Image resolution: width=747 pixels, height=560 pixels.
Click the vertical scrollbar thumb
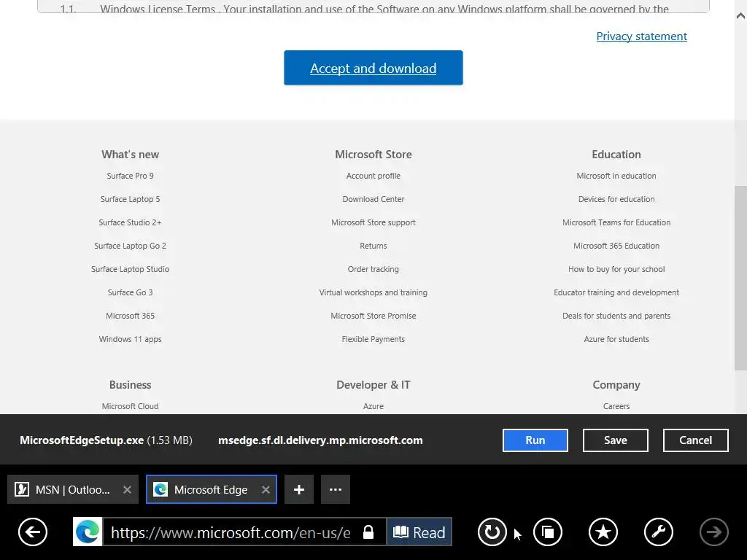coord(741,278)
